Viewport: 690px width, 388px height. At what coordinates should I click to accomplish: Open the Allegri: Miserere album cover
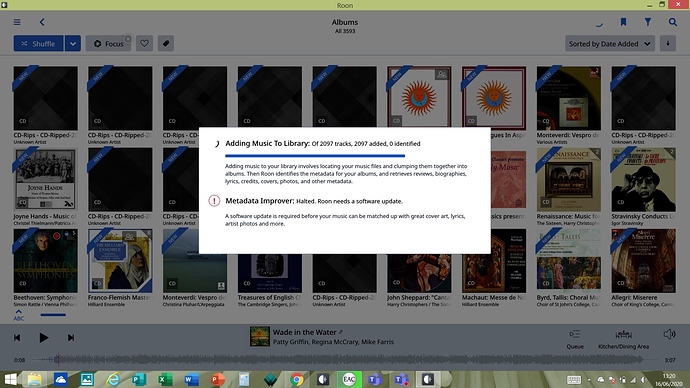[x=643, y=261]
